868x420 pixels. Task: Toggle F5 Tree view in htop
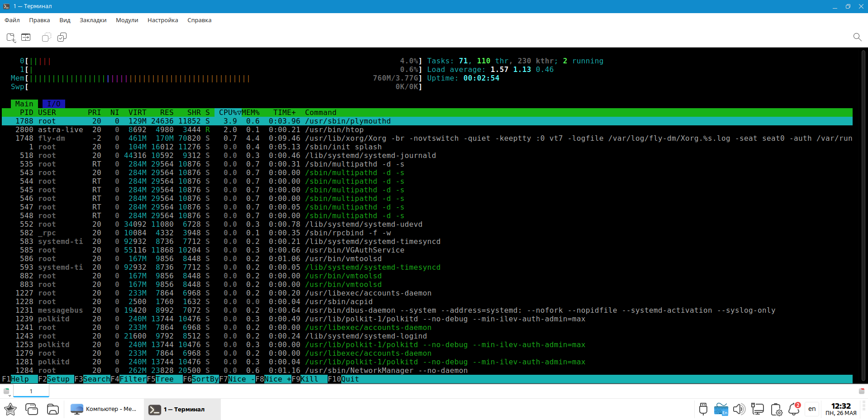[x=164, y=379]
